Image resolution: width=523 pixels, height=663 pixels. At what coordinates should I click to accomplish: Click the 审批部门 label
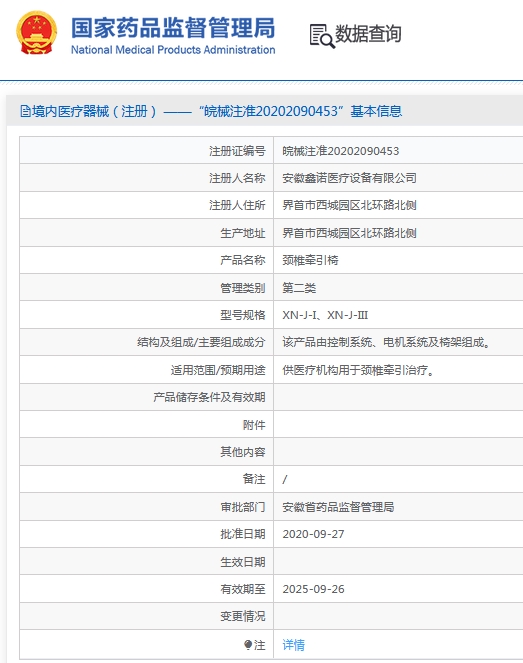pos(243,507)
